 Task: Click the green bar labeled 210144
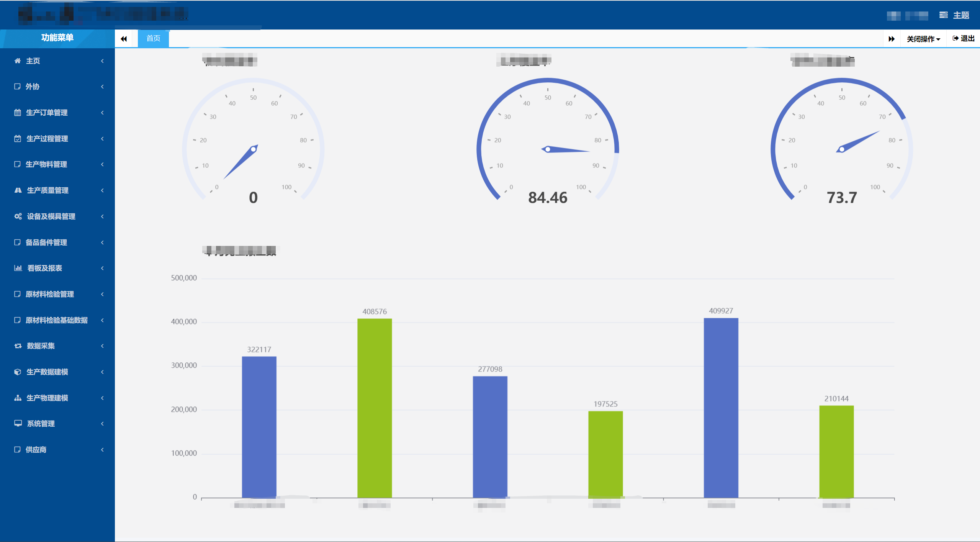click(x=836, y=452)
